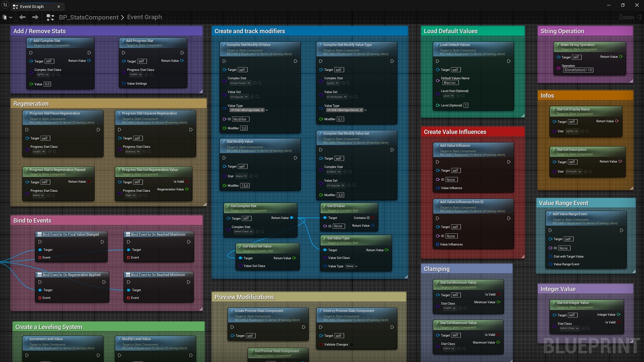Toggle the Validate Changes checkbox
This screenshot has width=644, height=362.
352,344
